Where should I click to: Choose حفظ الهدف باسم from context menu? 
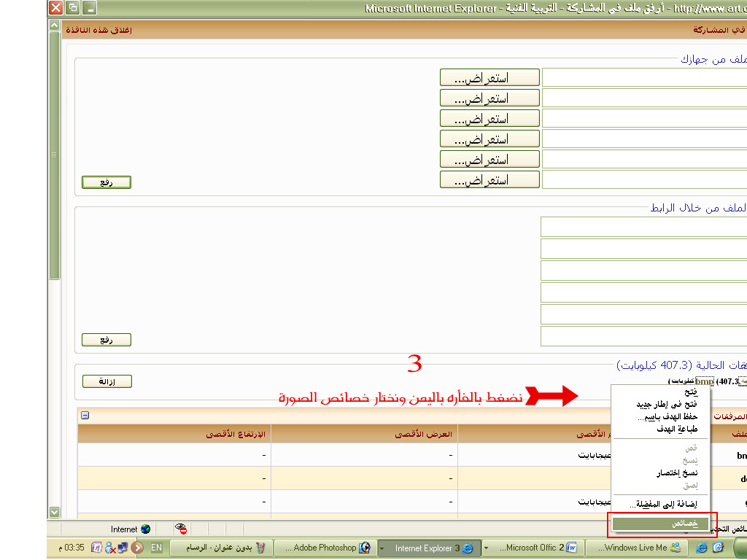coord(661,416)
